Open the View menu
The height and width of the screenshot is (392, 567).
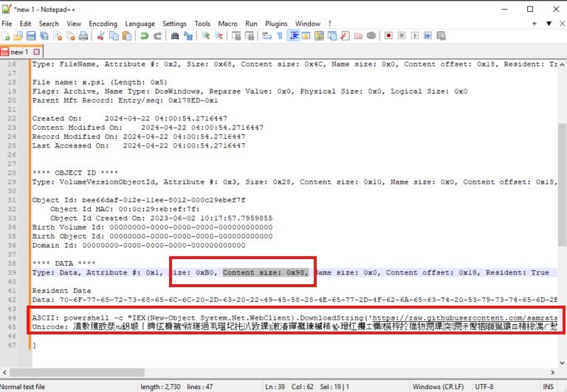(74, 24)
